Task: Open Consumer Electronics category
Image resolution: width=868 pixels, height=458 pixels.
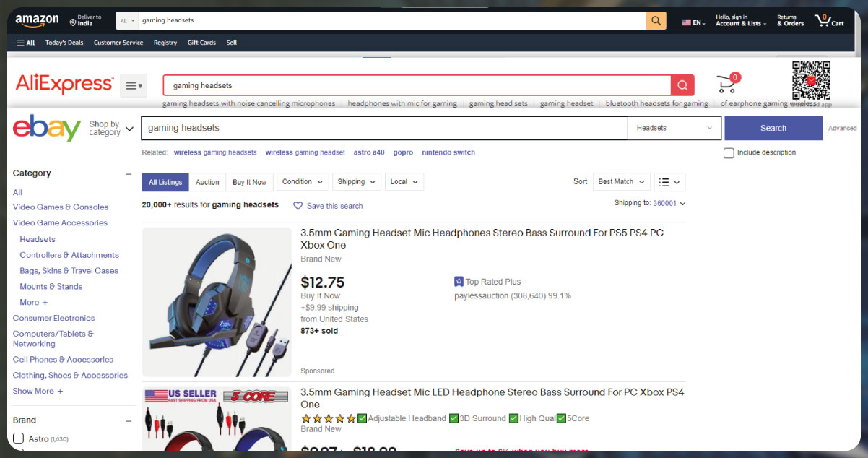Action: [x=53, y=319]
